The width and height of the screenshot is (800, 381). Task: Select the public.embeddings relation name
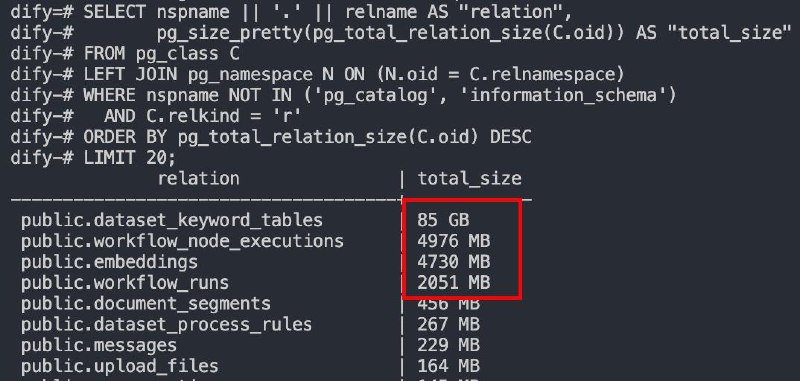click(109, 262)
